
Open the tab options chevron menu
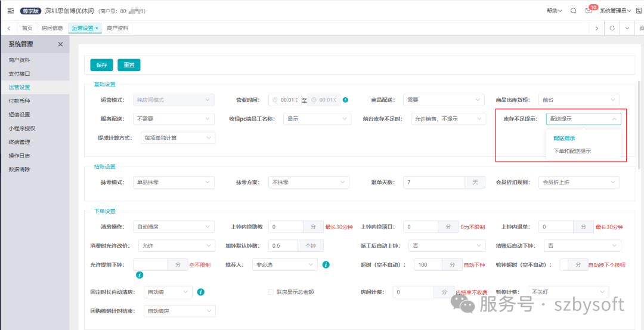pos(627,28)
